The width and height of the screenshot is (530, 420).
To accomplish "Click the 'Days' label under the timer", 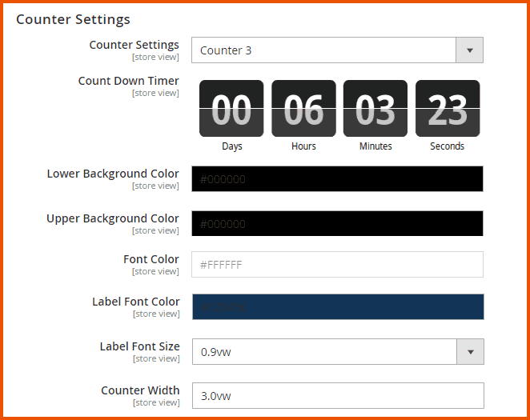I will [232, 146].
